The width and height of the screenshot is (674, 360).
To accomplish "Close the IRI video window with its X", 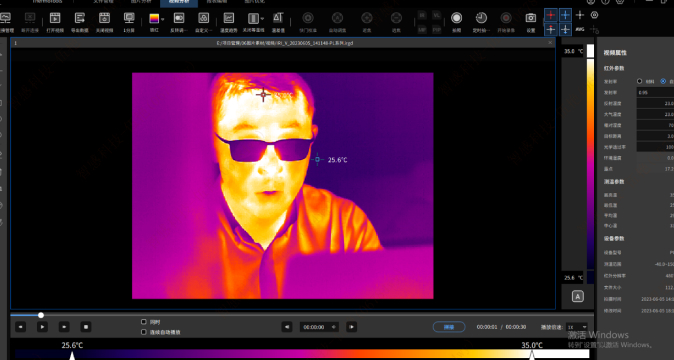I will coord(550,43).
